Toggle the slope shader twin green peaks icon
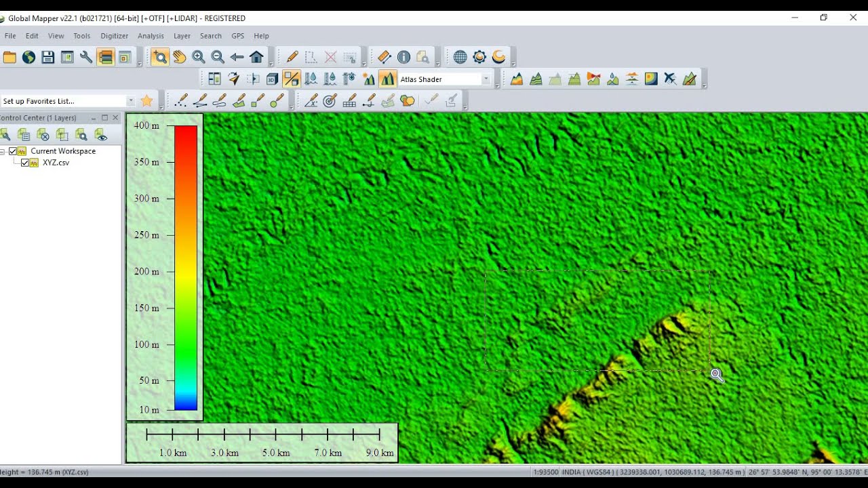 387,79
